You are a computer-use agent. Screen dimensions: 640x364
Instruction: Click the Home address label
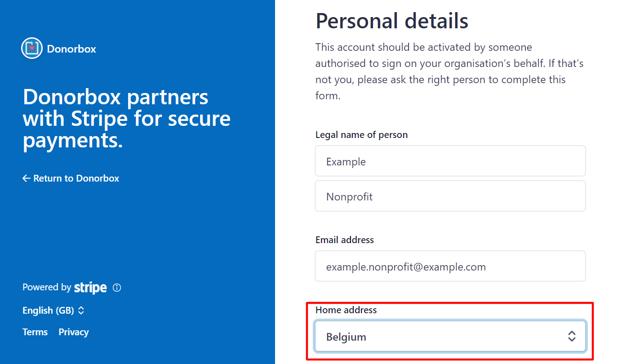coord(346,310)
